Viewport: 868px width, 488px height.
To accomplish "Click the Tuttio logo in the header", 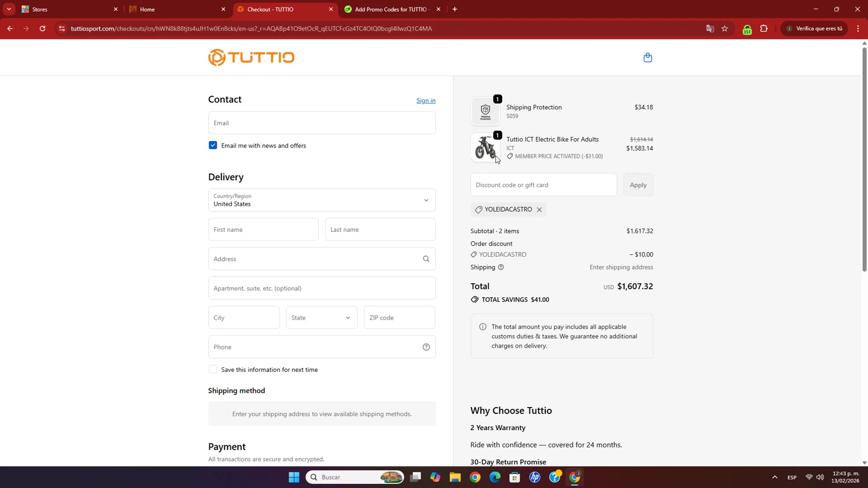I will pyautogui.click(x=251, y=57).
